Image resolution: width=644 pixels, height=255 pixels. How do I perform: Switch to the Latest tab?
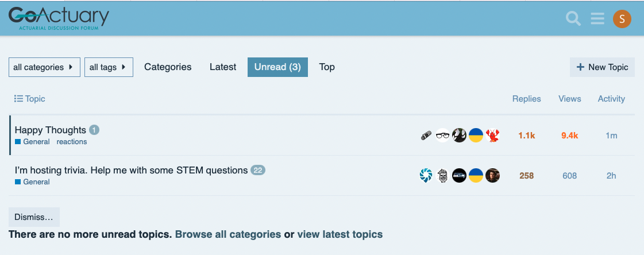pos(223,67)
